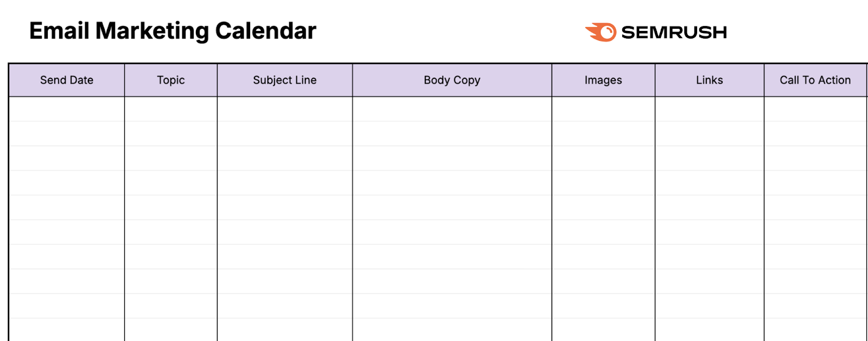The width and height of the screenshot is (868, 341).
Task: Click first empty cell under Call To Action
Action: point(815,109)
